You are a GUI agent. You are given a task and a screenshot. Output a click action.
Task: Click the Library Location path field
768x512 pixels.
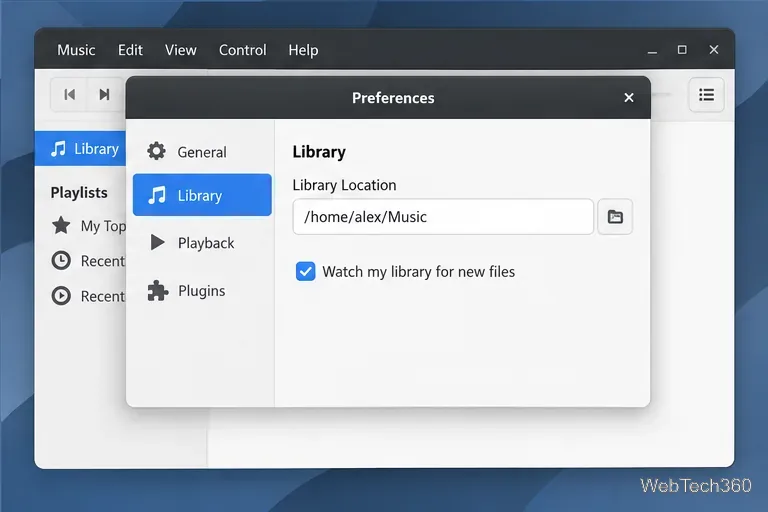[x=443, y=217]
